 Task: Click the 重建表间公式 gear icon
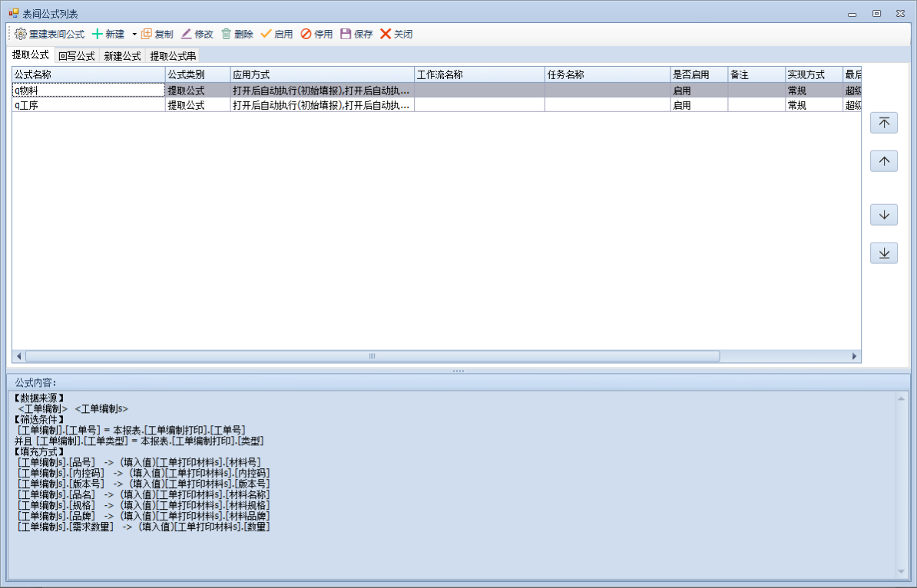point(21,35)
